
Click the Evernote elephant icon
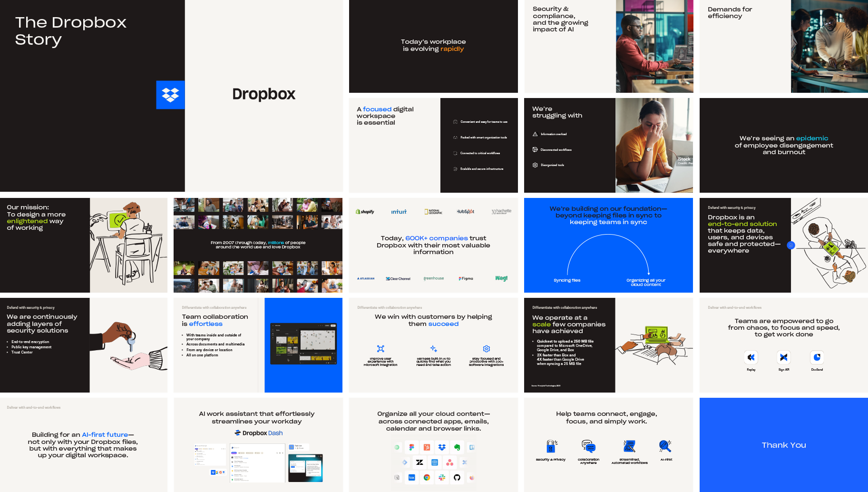(457, 447)
